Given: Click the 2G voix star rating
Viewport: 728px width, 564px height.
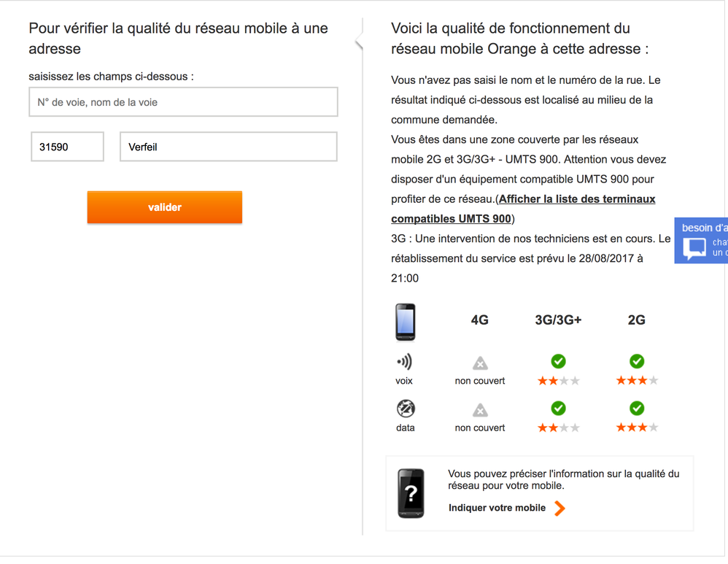Looking at the screenshot, I should click(x=637, y=381).
